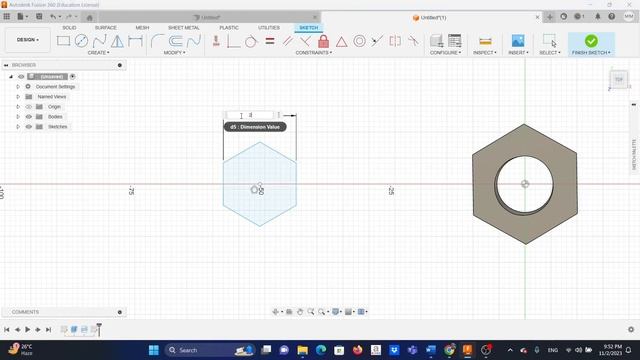Jump to timeline beginning
640x360 pixels.
coord(7,329)
